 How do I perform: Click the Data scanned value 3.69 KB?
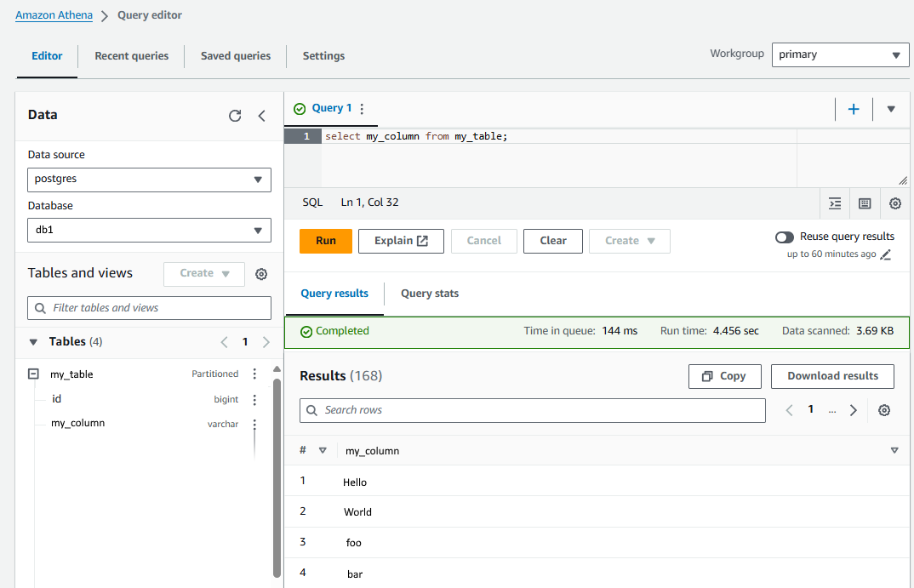pyautogui.click(x=874, y=331)
